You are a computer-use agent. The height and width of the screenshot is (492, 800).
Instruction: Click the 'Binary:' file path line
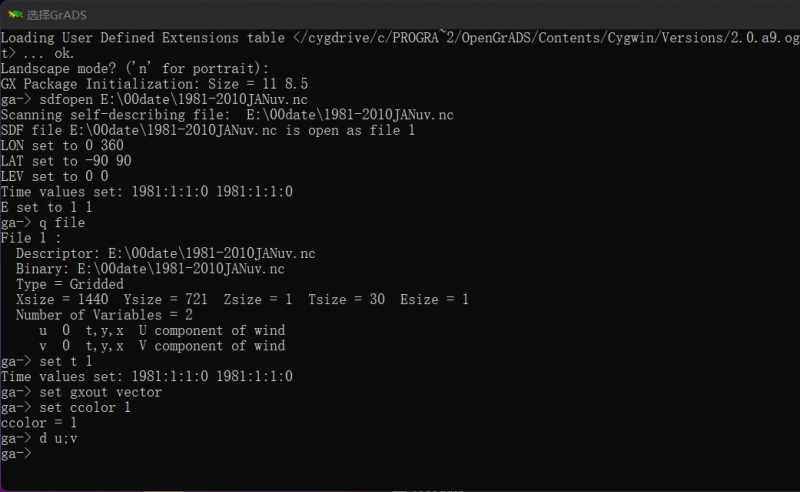150,269
